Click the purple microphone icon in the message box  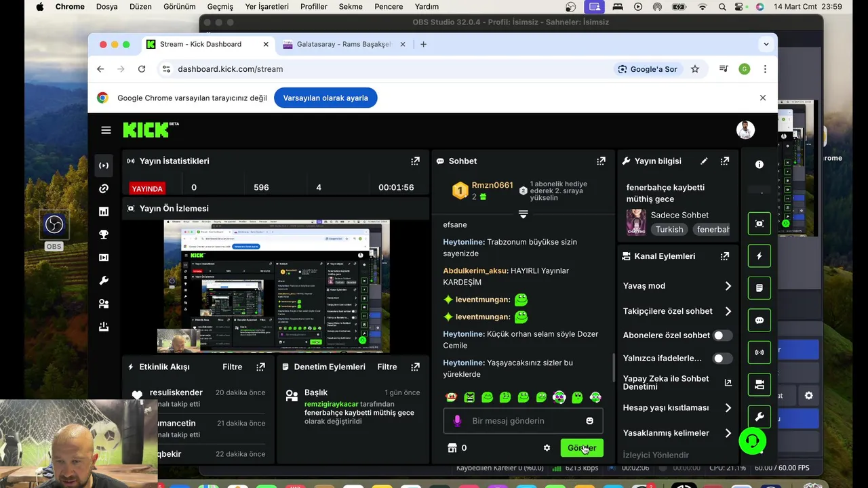click(457, 421)
